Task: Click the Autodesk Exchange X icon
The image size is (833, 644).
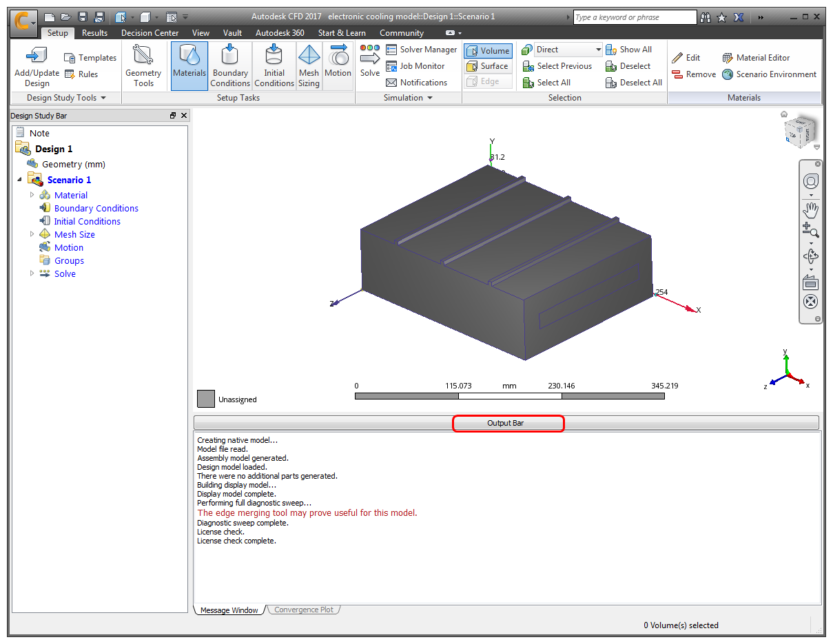Action: tap(738, 17)
